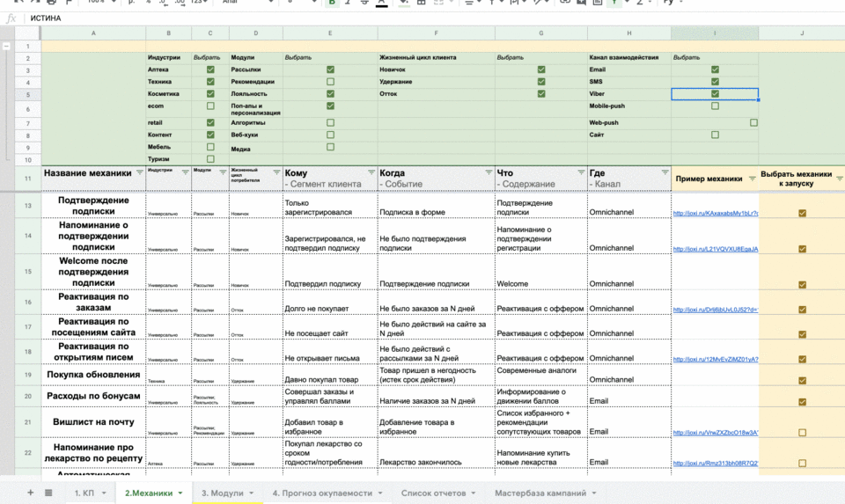Select column A header
The height and width of the screenshot is (504, 845).
pyautogui.click(x=93, y=33)
